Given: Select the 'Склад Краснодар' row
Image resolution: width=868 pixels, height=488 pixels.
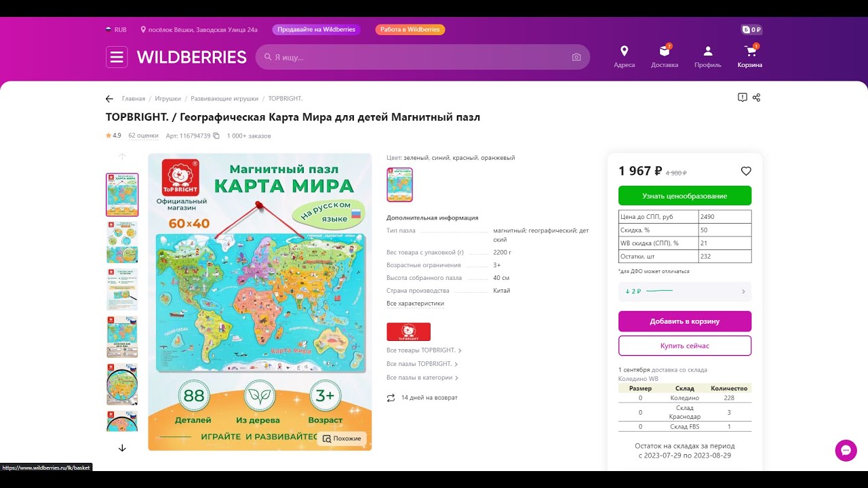Looking at the screenshot, I should coord(685,412).
